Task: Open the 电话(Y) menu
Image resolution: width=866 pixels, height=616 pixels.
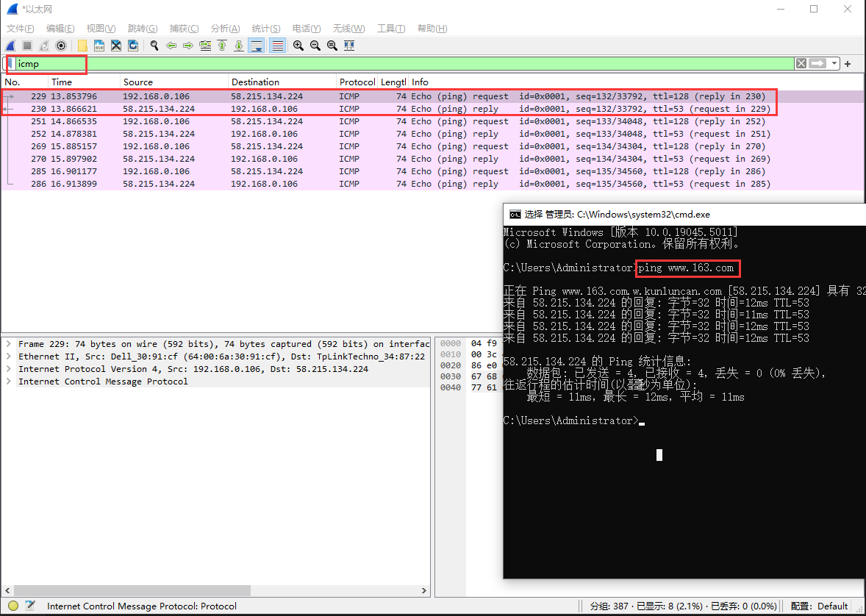Action: (307, 28)
